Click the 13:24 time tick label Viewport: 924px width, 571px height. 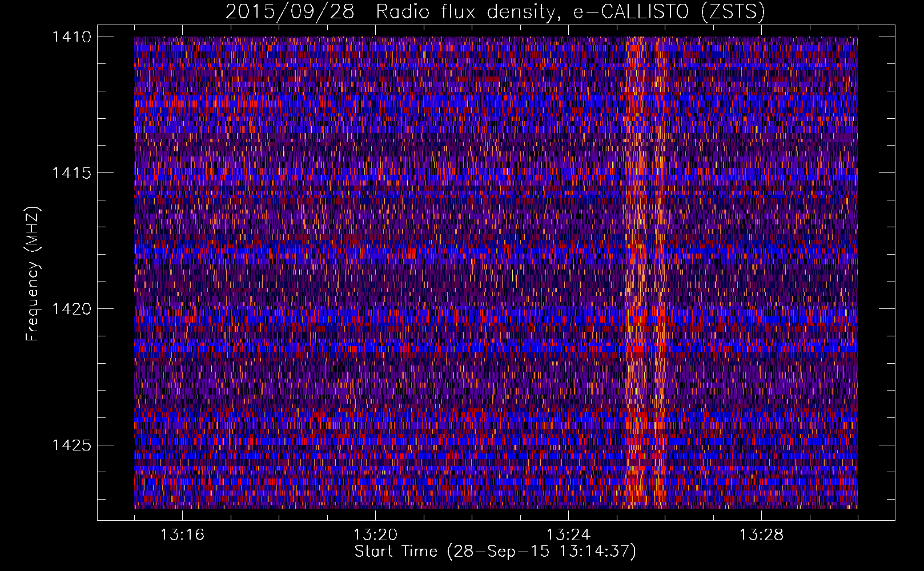click(x=568, y=535)
